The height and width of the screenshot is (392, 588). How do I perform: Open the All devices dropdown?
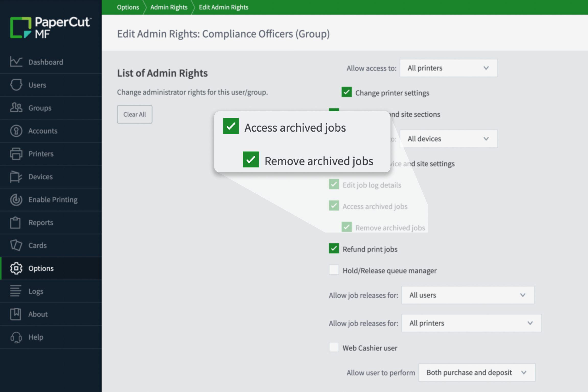click(x=448, y=139)
